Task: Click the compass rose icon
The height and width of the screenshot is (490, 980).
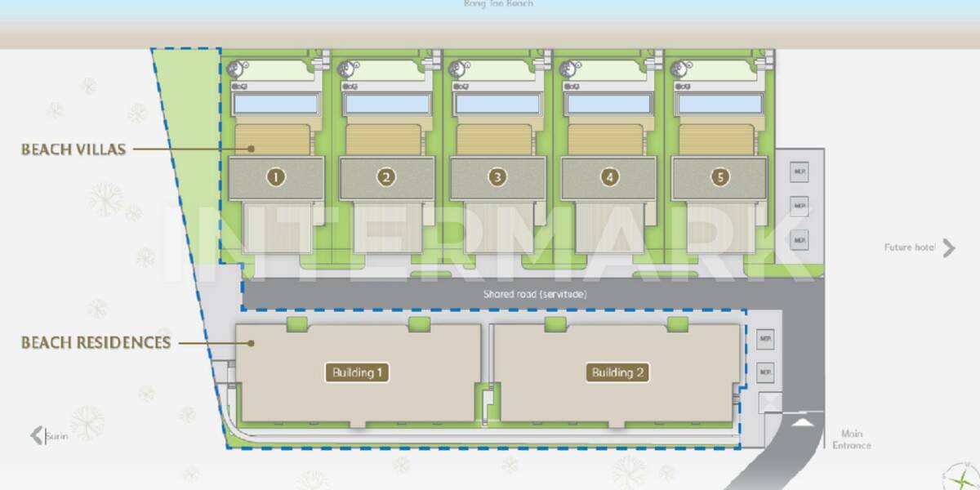Action: pos(960,476)
